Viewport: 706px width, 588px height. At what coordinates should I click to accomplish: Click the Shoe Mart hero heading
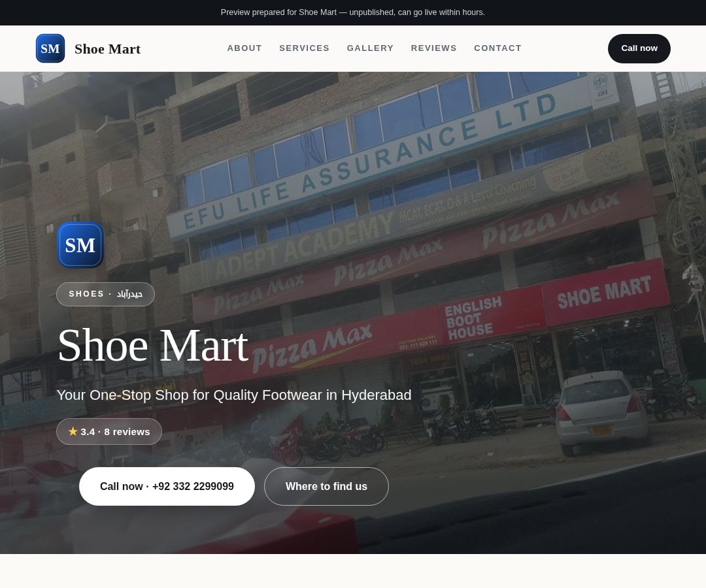[152, 346]
